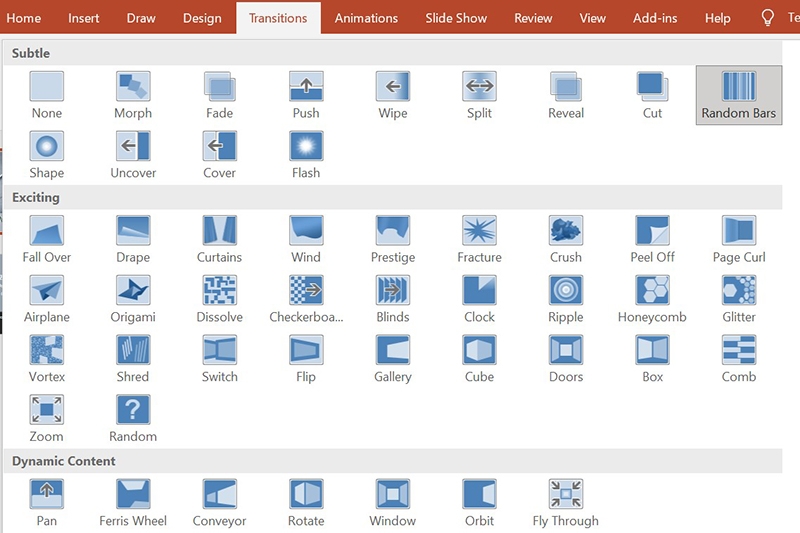Apply the Cut transition
800x533 pixels.
click(x=652, y=95)
